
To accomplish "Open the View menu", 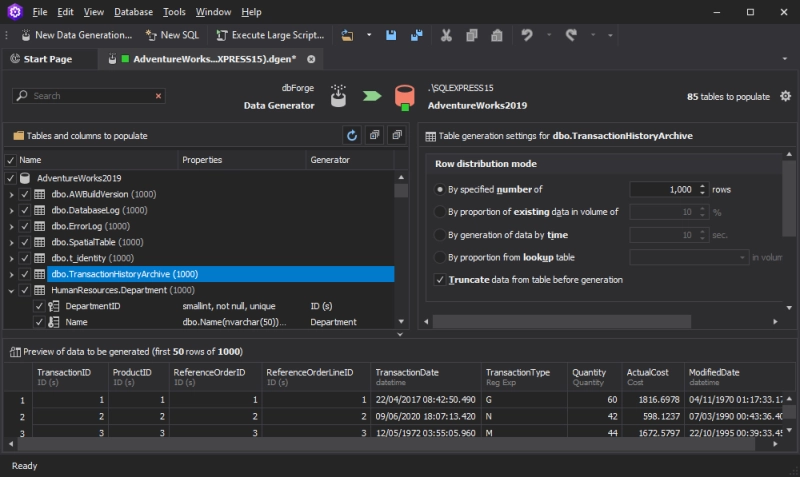I will tap(93, 12).
